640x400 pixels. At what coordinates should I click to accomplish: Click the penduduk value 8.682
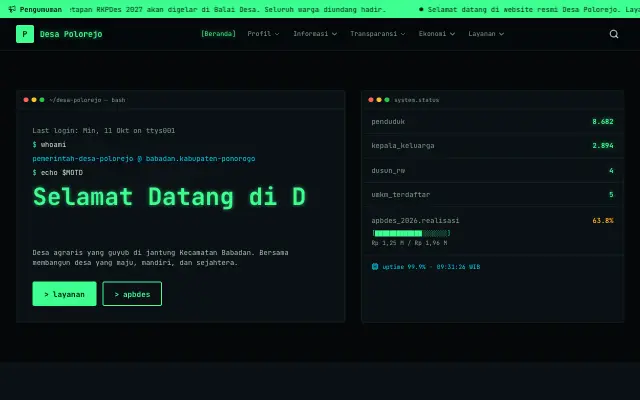603,121
